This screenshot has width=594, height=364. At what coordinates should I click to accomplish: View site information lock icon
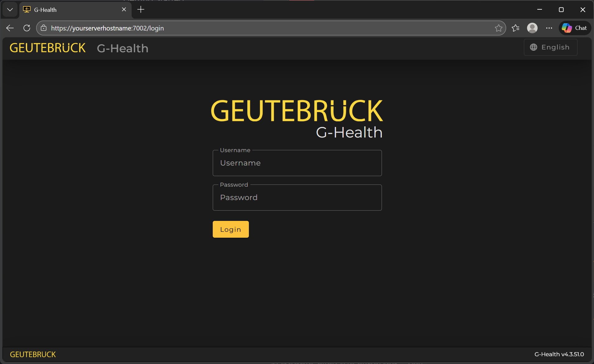point(44,28)
